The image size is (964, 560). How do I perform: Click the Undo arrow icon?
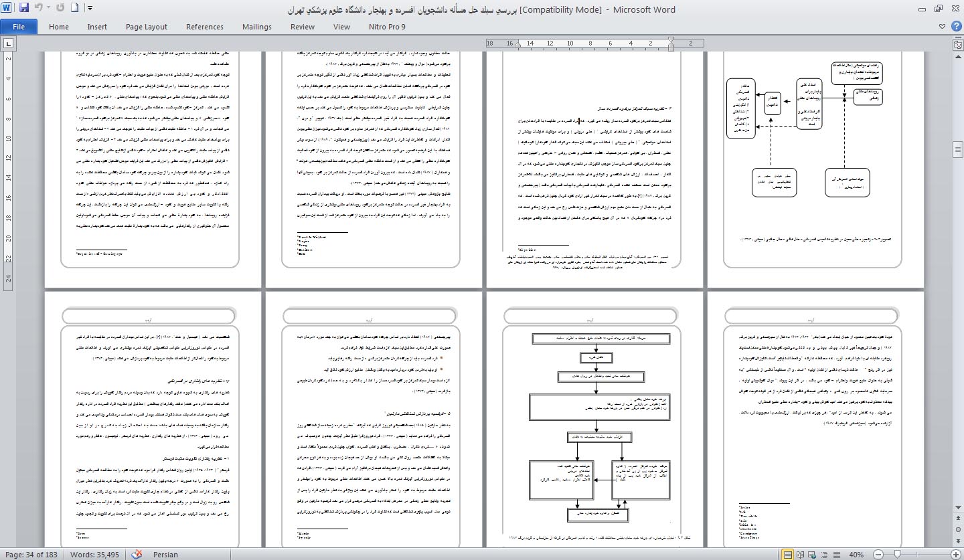(x=39, y=9)
